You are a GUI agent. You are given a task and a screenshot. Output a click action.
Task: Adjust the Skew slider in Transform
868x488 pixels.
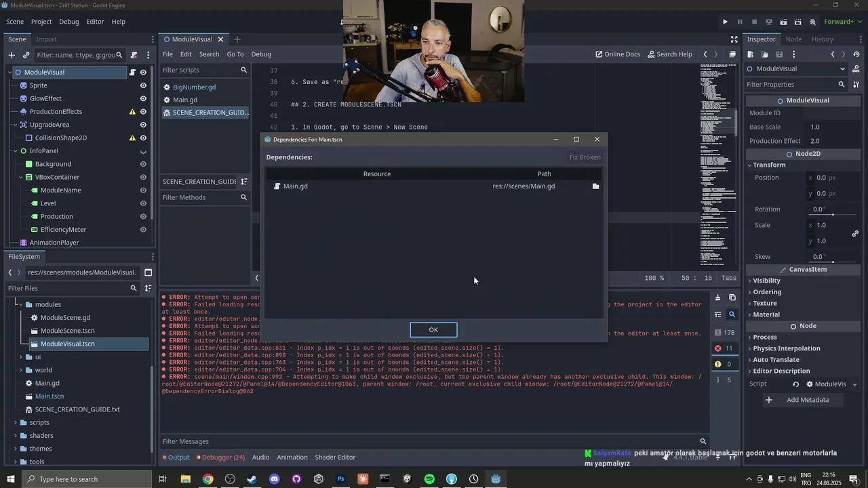pyautogui.click(x=832, y=262)
